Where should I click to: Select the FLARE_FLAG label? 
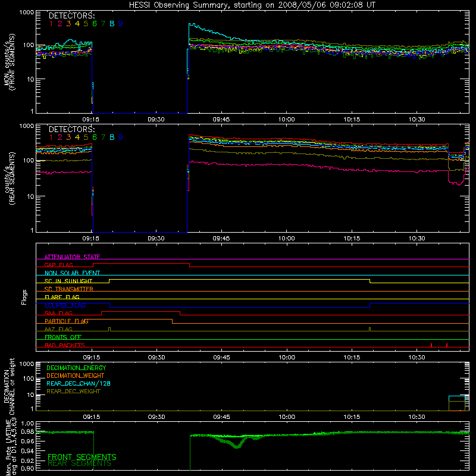62,297
